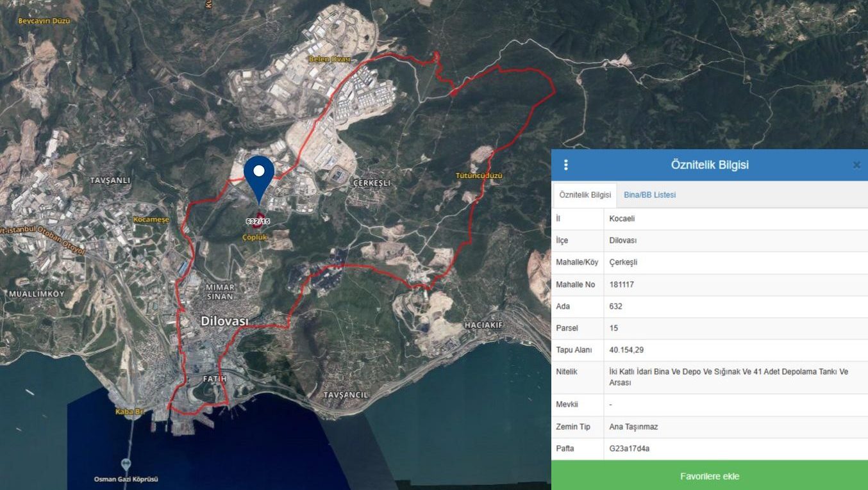This screenshot has width=868, height=490.
Task: Select the Tapu Alanı value 40.154,29
Action: pyautogui.click(x=627, y=350)
